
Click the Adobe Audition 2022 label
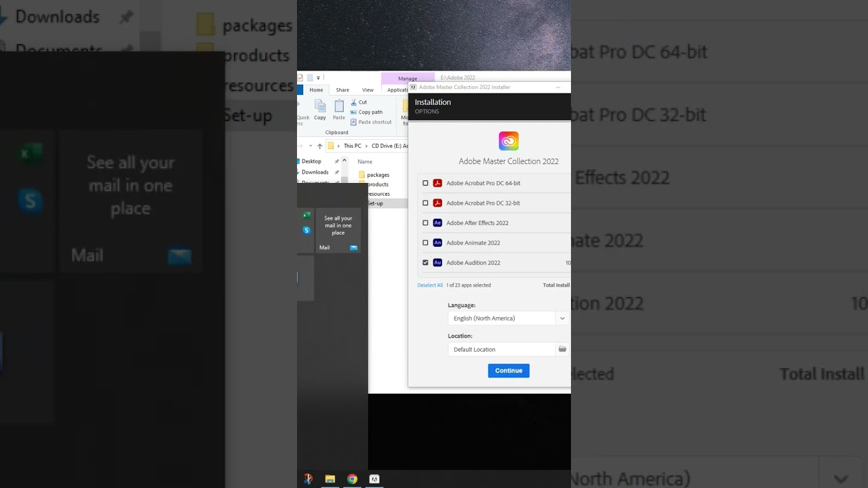[473, 263]
